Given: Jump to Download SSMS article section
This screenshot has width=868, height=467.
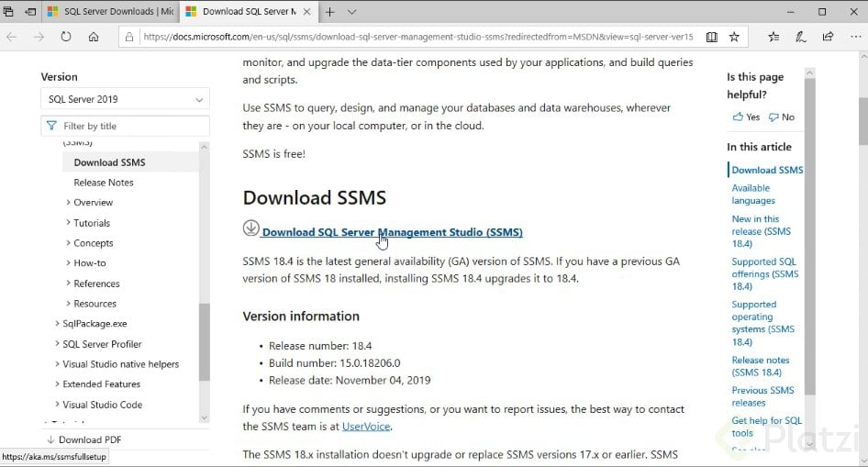Looking at the screenshot, I should (767, 171).
